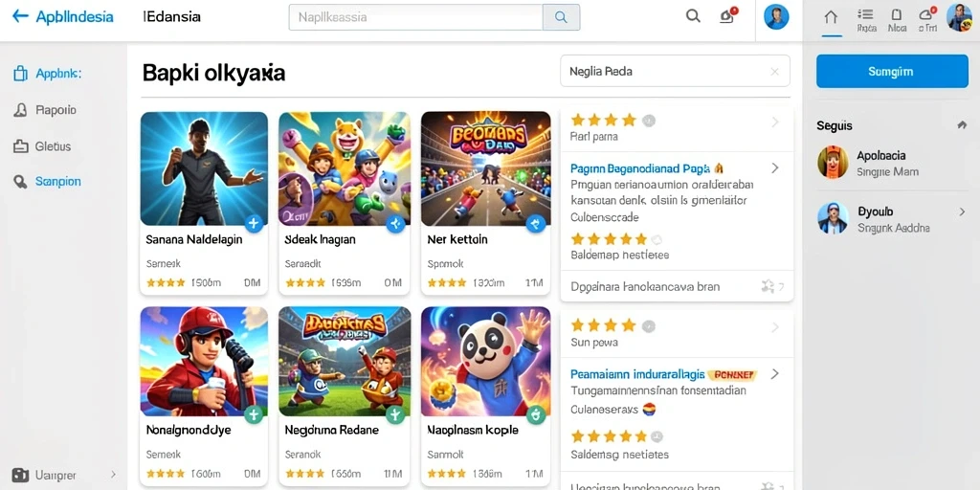This screenshot has height=490, width=980.
Task: Open the panda game thumbnail Naoplnasm kople
Action: [x=485, y=361]
